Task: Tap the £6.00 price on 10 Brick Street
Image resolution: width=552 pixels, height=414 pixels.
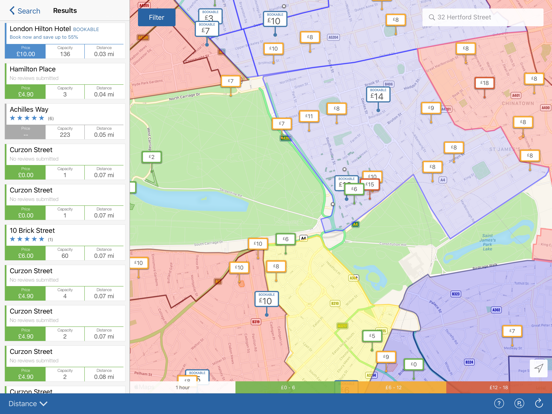Action: point(25,253)
